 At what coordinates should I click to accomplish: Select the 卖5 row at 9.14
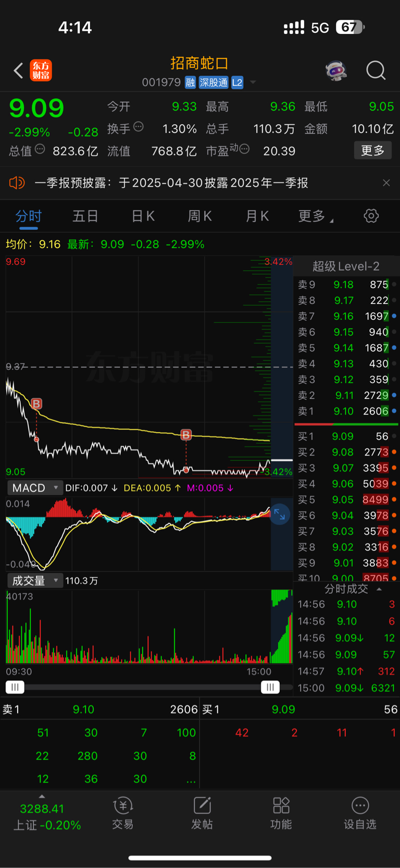point(347,348)
